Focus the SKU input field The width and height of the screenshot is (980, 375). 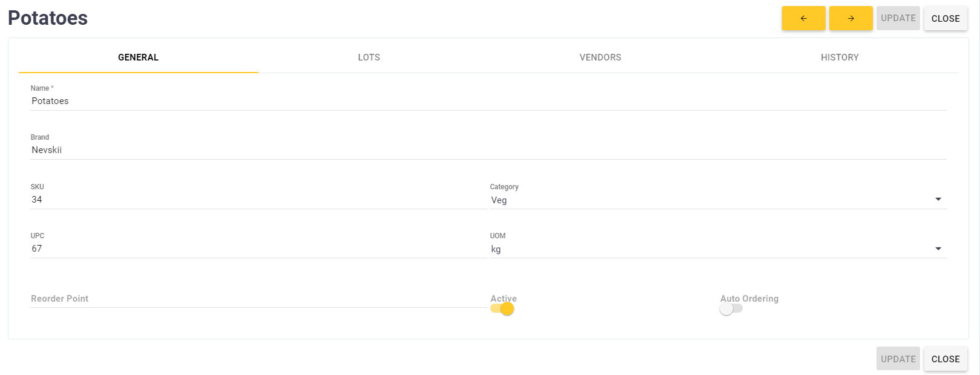[x=258, y=200]
